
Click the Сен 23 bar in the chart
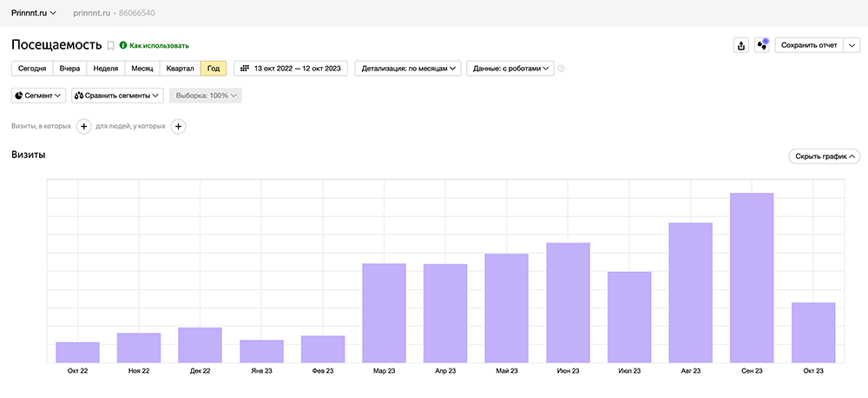pyautogui.click(x=752, y=278)
